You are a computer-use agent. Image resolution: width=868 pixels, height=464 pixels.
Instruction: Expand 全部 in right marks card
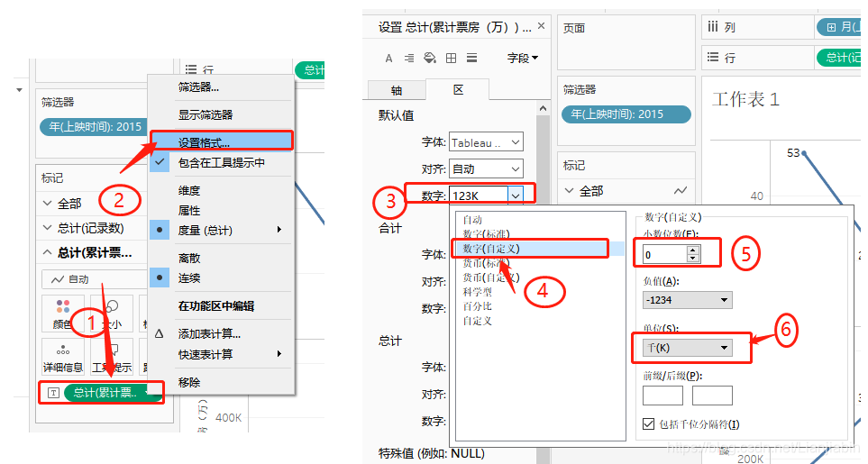coord(569,191)
